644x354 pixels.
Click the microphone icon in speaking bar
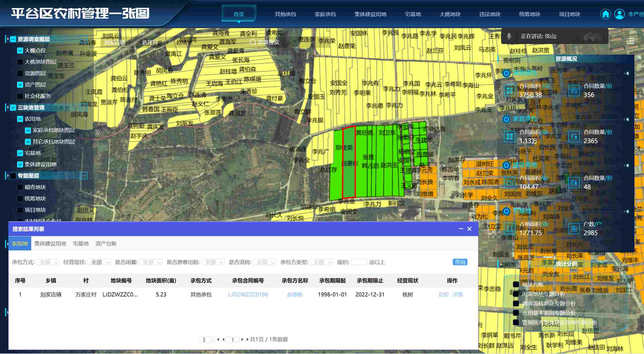point(509,36)
